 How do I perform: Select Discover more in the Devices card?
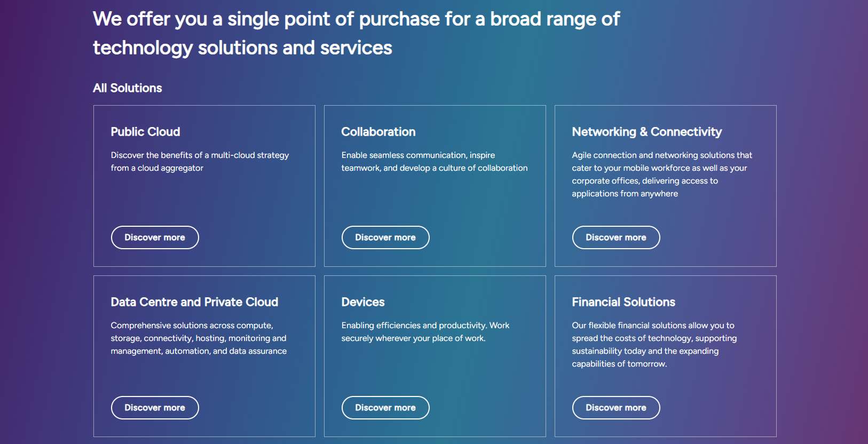pyautogui.click(x=385, y=408)
